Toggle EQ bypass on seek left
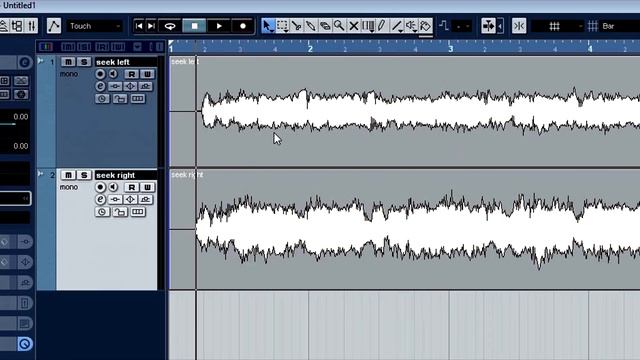 131,86
